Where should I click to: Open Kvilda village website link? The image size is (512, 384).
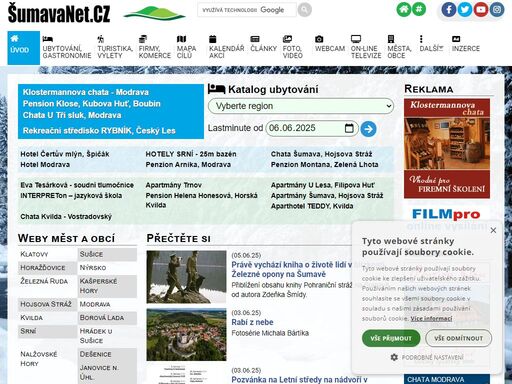32,318
